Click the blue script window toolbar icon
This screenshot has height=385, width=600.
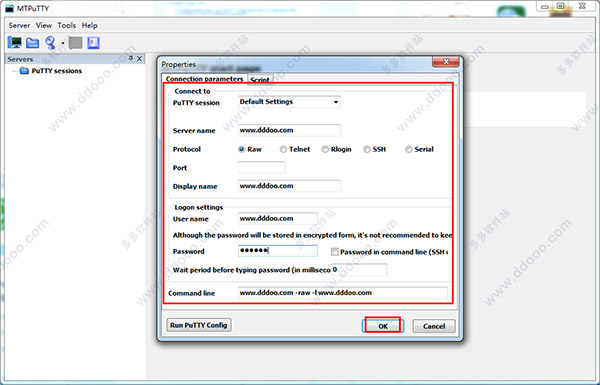coord(93,43)
